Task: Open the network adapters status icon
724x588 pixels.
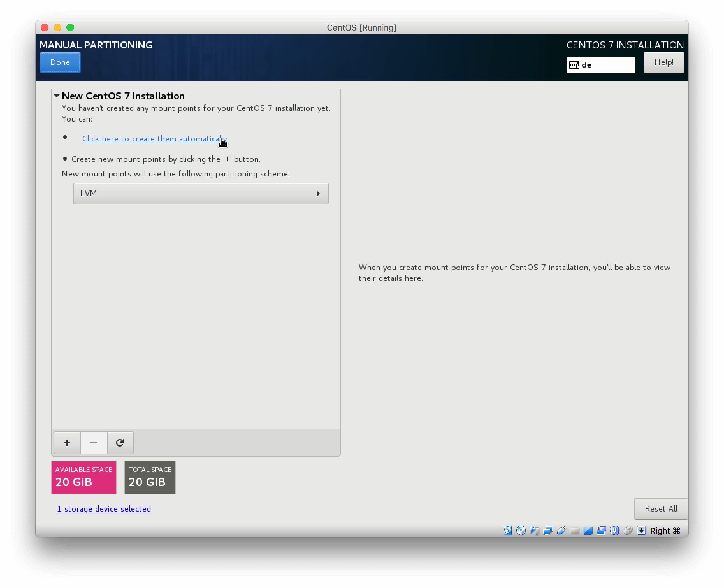Action: [547, 530]
